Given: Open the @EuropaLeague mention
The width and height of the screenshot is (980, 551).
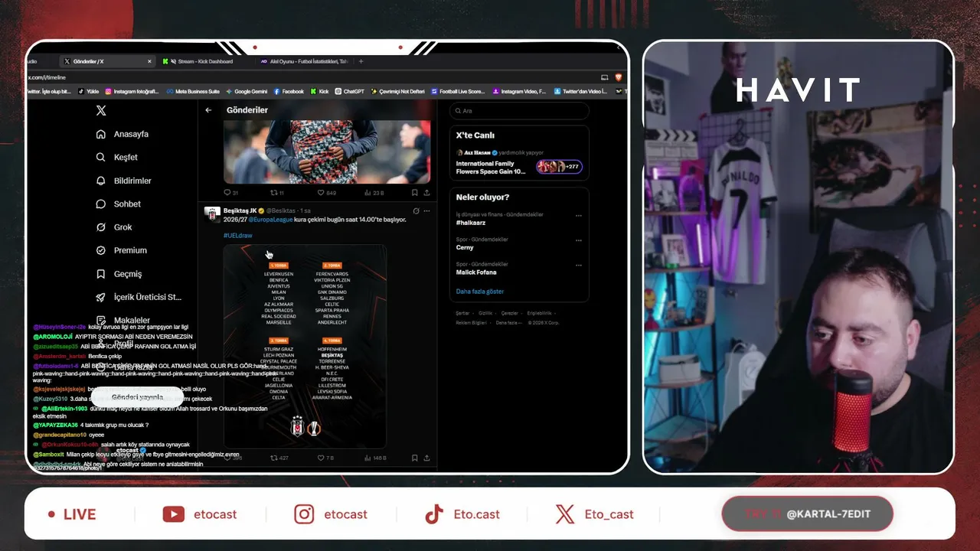Looking at the screenshot, I should [270, 220].
